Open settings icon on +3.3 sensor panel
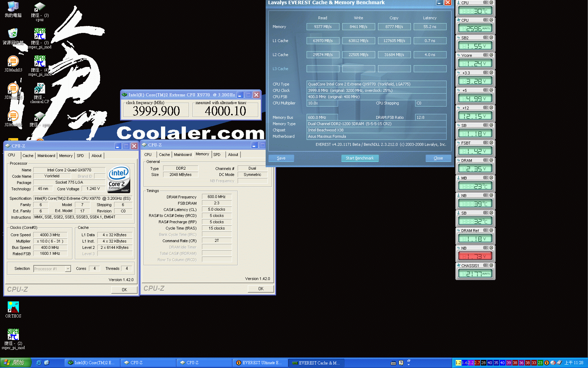The width and height of the screenshot is (588, 368). (486, 73)
